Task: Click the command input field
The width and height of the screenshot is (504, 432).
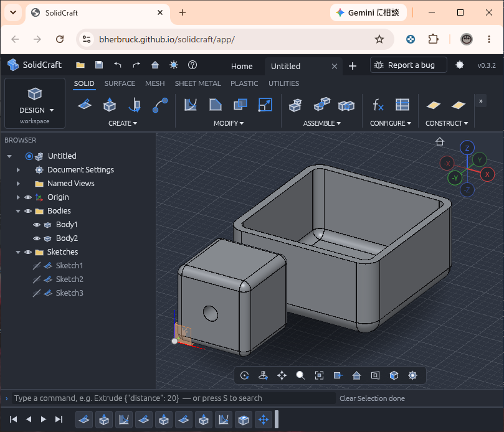Action: point(174,398)
